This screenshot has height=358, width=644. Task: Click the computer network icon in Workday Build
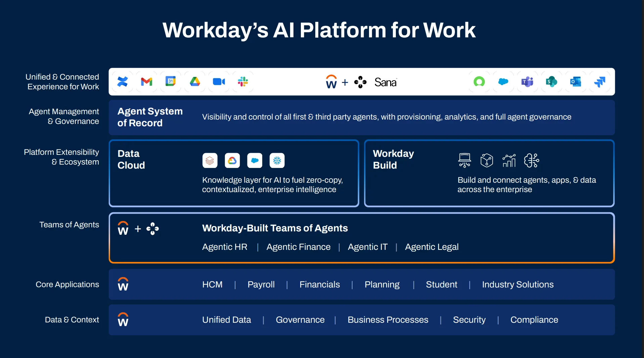point(465,160)
